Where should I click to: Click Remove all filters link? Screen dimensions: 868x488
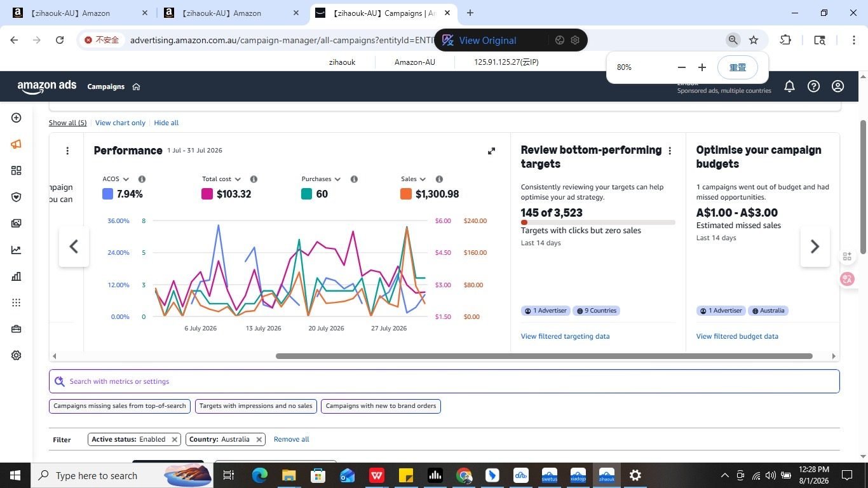(x=292, y=439)
